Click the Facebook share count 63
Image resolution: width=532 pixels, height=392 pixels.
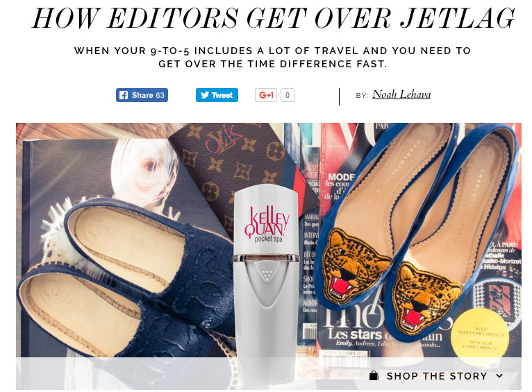coord(160,95)
